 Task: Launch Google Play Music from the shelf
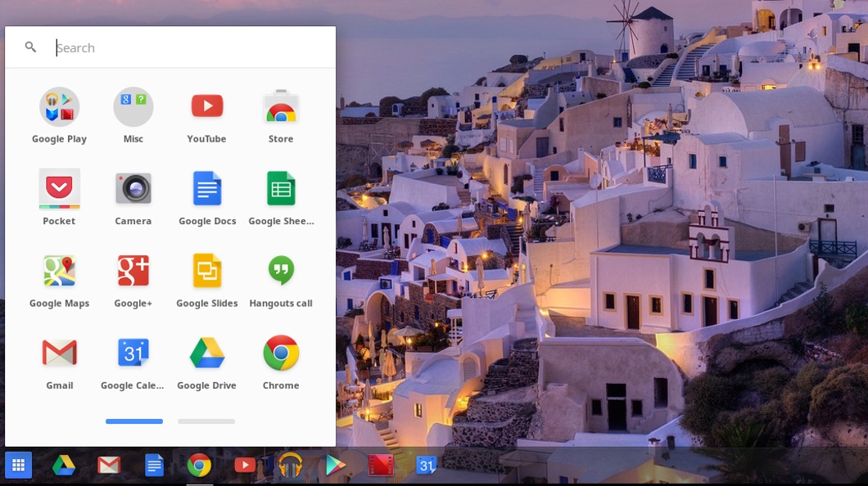[290, 465]
